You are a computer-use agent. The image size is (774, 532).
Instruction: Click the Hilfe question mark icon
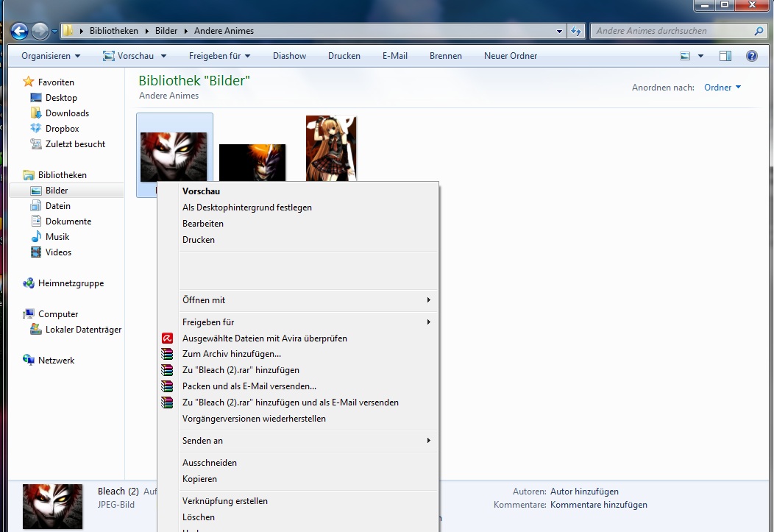pyautogui.click(x=751, y=55)
